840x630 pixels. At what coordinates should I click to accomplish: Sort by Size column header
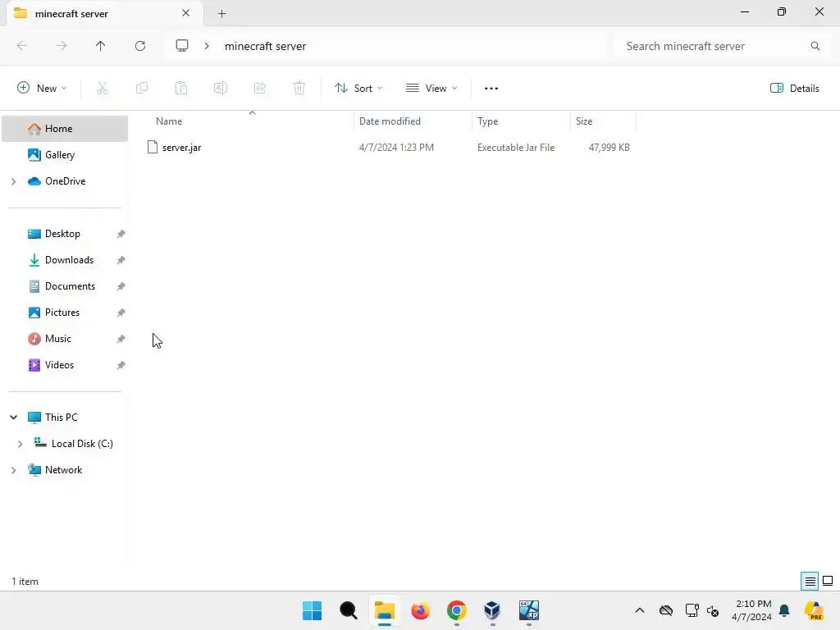(x=603, y=121)
